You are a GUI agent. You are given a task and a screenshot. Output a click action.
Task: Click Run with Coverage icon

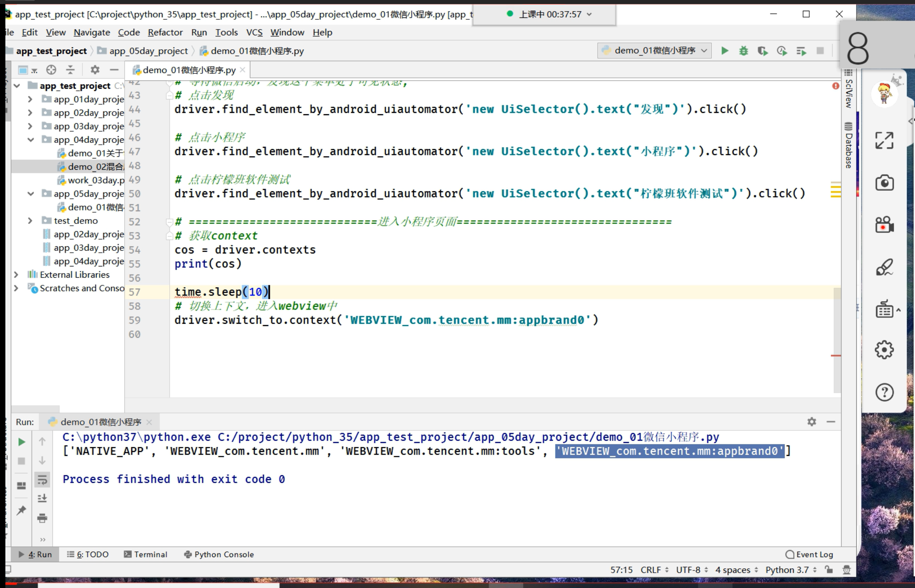762,51
